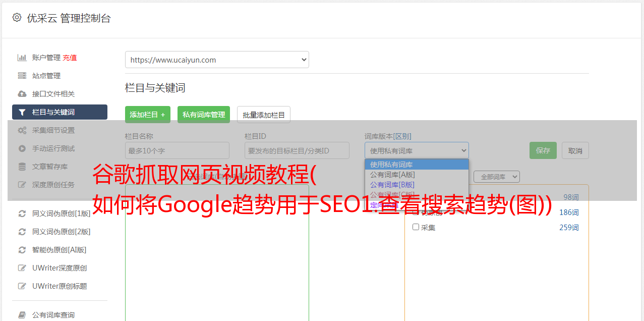Image resolution: width=644 pixels, height=321 pixels.
Task: Click the 栏目ID input field
Action: [x=297, y=150]
